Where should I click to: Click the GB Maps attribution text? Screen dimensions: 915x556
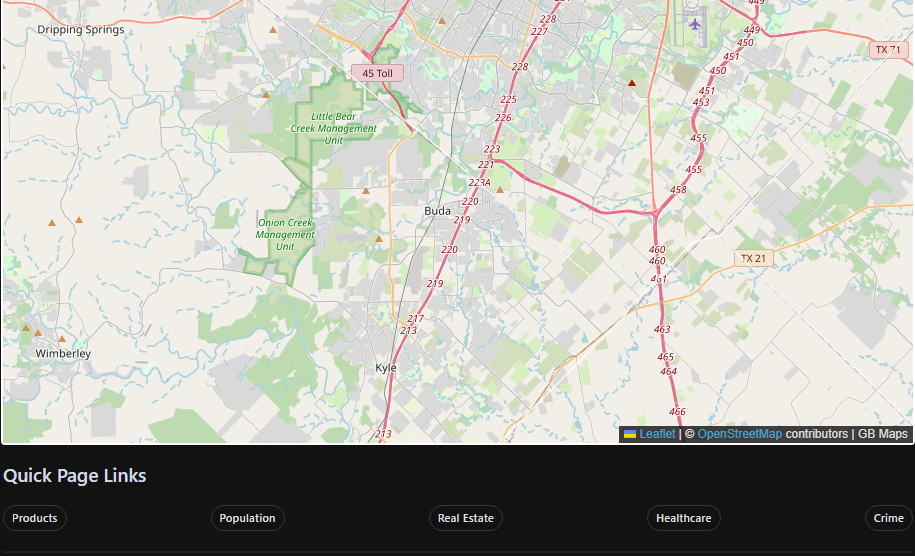coord(882,434)
